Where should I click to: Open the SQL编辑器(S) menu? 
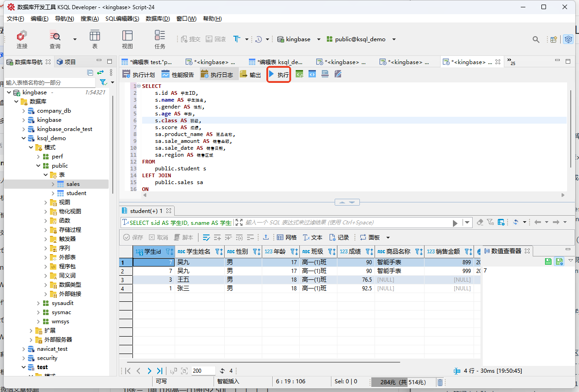pos(122,19)
